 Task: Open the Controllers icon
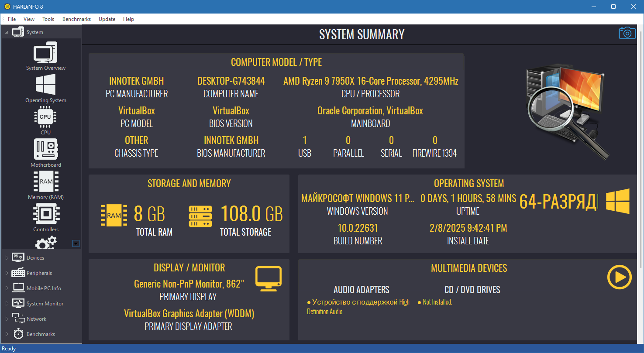[46, 214]
